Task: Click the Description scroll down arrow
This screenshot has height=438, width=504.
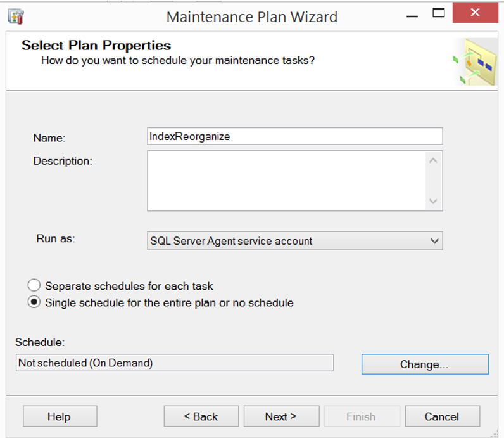Action: click(x=433, y=202)
